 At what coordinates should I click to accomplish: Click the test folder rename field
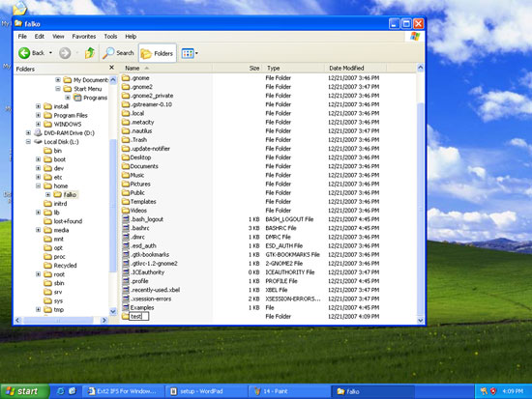click(139, 316)
